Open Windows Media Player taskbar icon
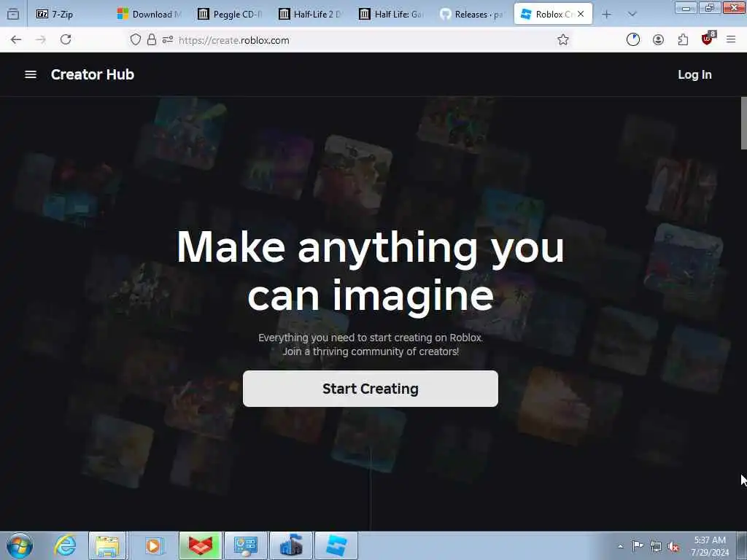Image resolution: width=747 pixels, height=560 pixels. click(153, 545)
